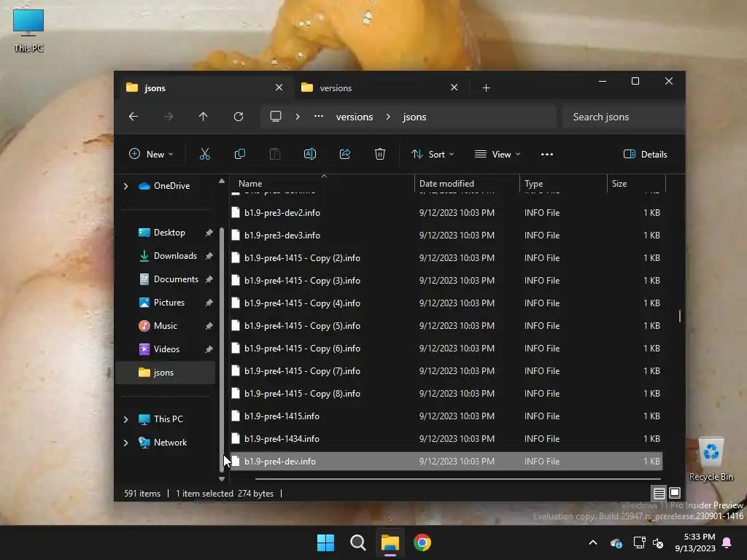This screenshot has height=560, width=747.
Task: Sort by Date modified column header
Action: click(x=467, y=183)
